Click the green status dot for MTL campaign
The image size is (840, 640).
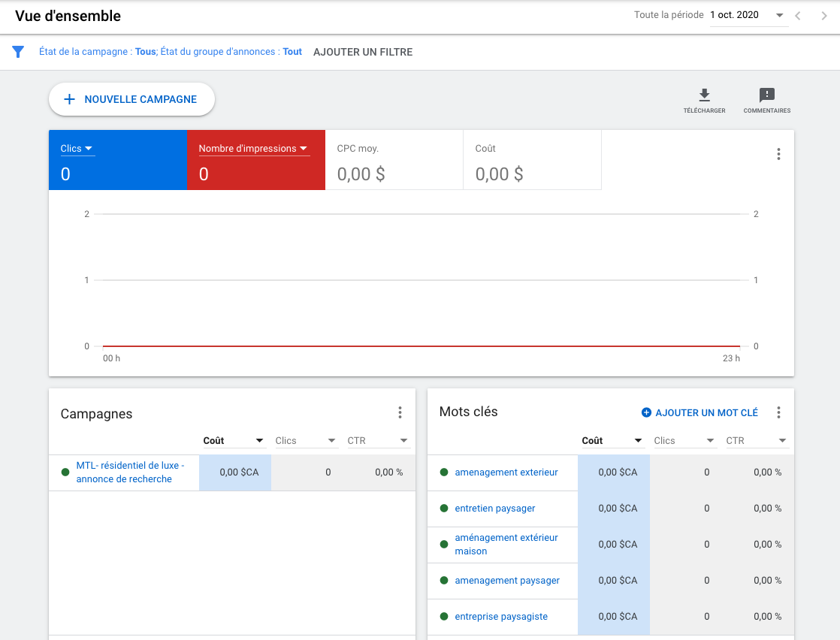pyautogui.click(x=65, y=472)
